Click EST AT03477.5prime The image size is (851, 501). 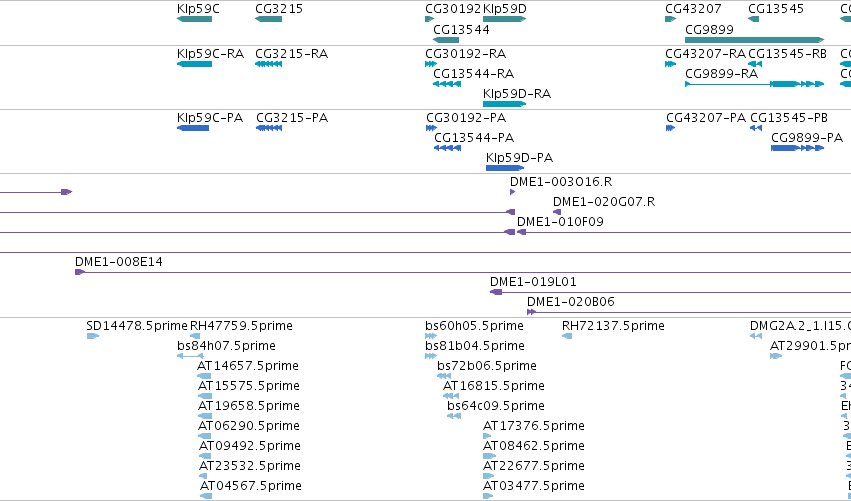click(488, 496)
